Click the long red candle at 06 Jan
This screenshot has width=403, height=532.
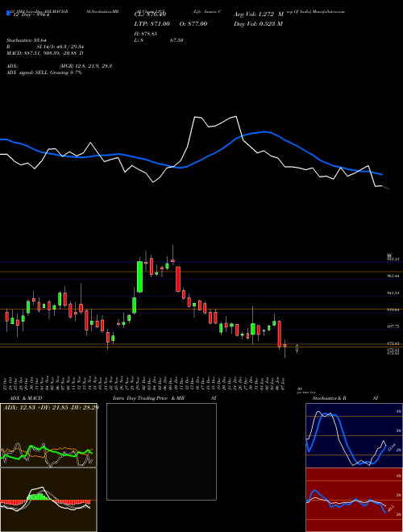(280, 334)
